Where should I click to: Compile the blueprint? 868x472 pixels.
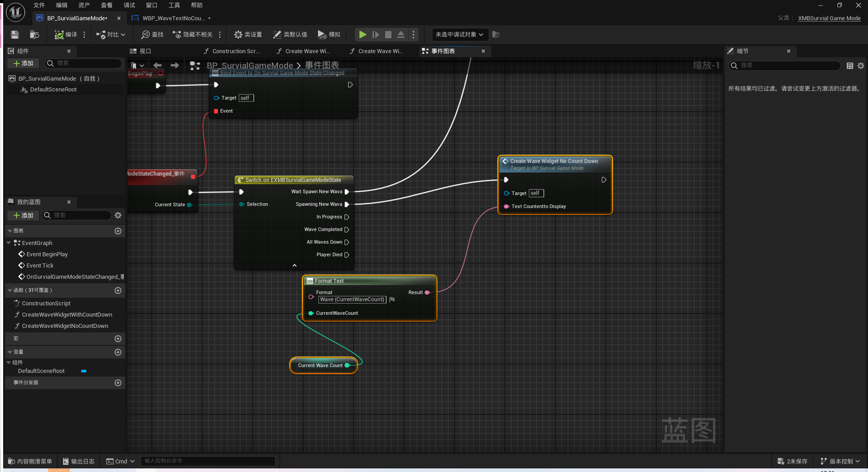[66, 35]
